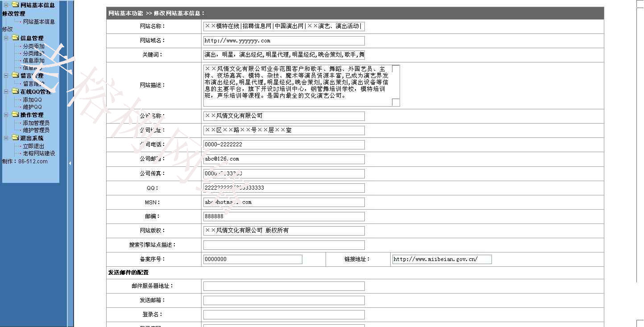
Task: Open 网站基本信息修改 link in sidebar
Action: coord(39,21)
